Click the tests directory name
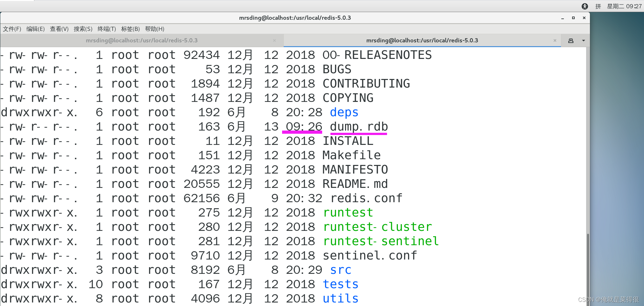The image size is (644, 306). (x=341, y=284)
